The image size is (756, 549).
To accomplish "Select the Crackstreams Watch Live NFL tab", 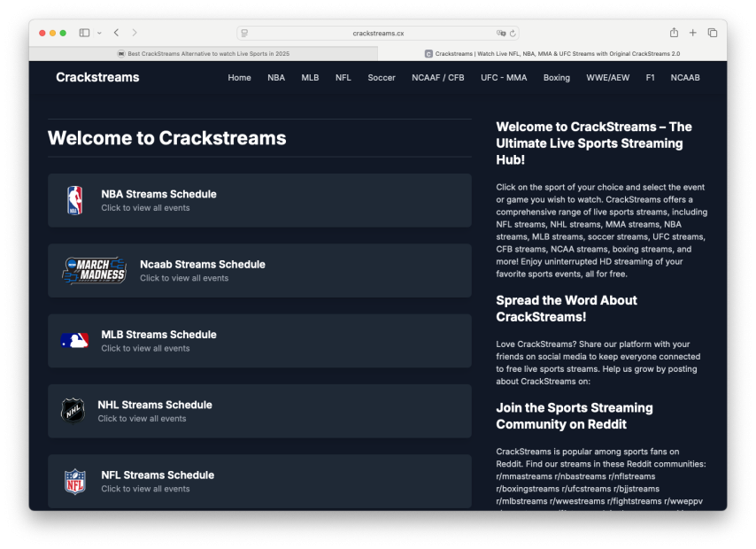I will coord(552,53).
